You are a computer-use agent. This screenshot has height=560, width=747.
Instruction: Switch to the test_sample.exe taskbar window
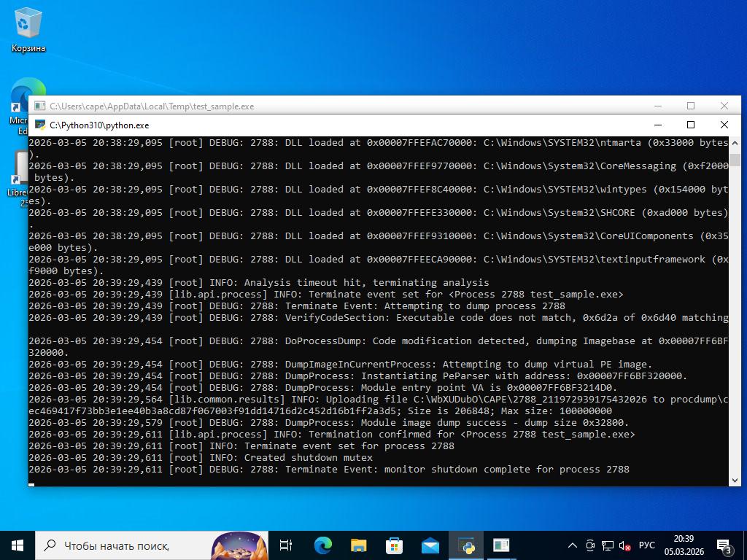pos(501,545)
